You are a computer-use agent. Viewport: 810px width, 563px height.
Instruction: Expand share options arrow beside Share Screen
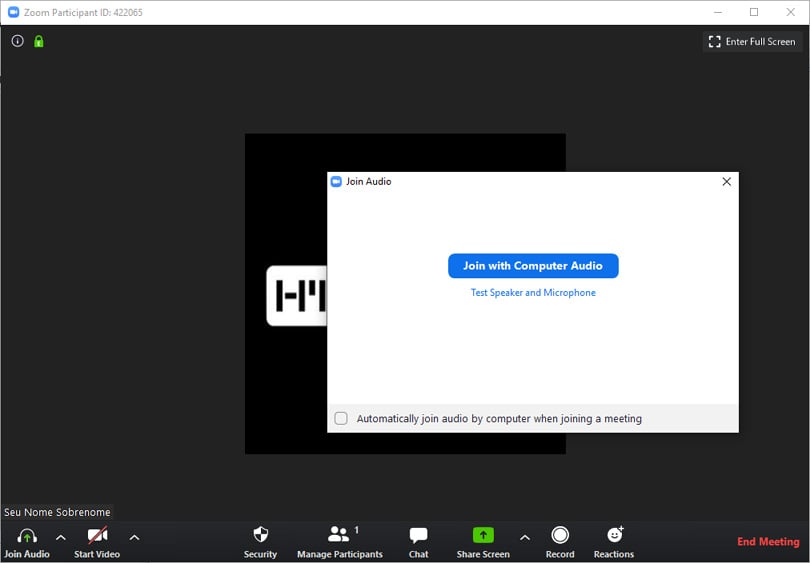point(525,538)
